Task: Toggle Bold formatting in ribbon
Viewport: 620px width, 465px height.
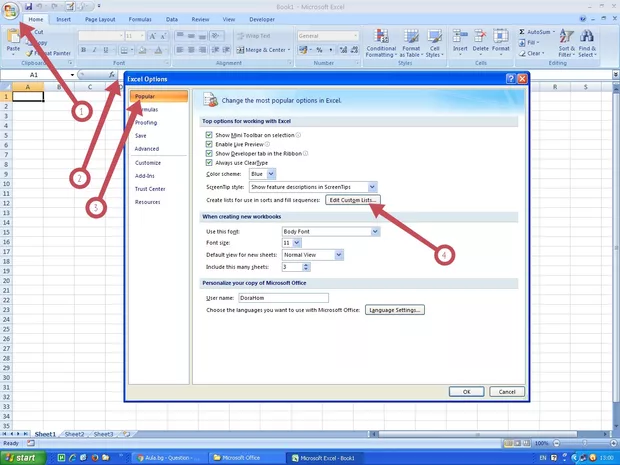Action: [x=83, y=50]
